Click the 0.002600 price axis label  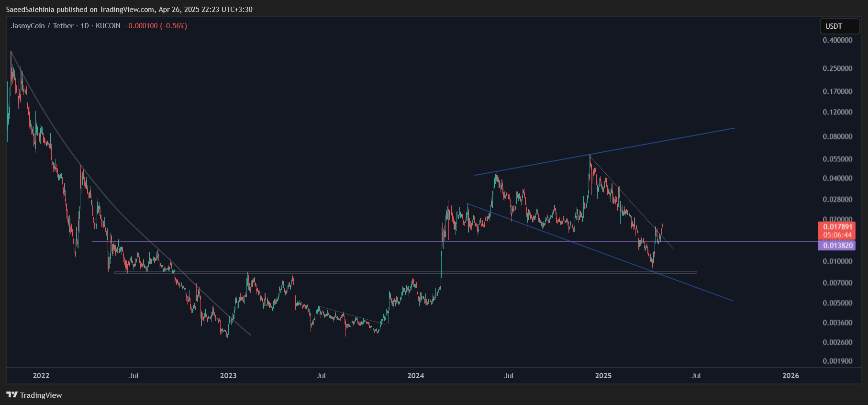pos(837,342)
